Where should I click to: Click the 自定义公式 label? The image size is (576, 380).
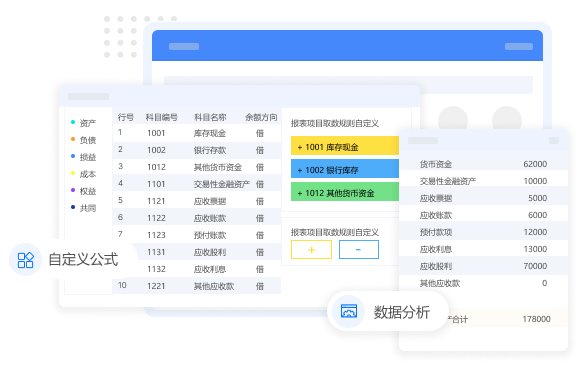pyautogui.click(x=83, y=259)
